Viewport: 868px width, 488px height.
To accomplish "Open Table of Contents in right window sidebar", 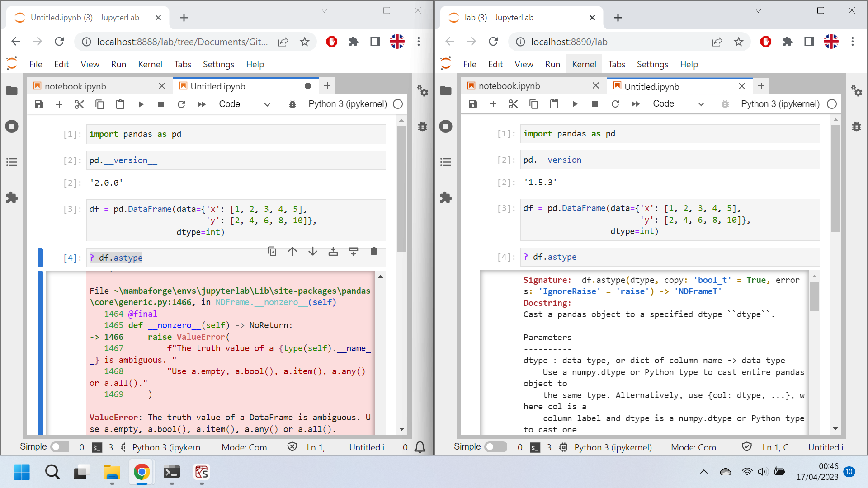I will click(x=446, y=162).
